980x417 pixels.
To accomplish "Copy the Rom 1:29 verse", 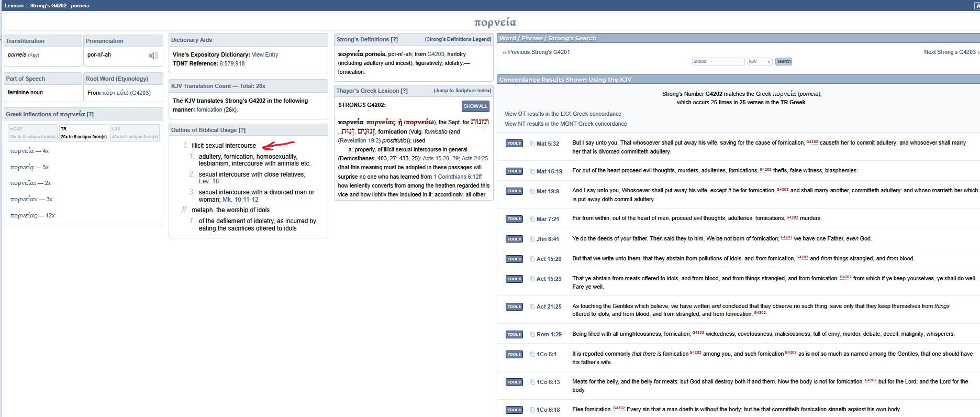I will coord(532,334).
